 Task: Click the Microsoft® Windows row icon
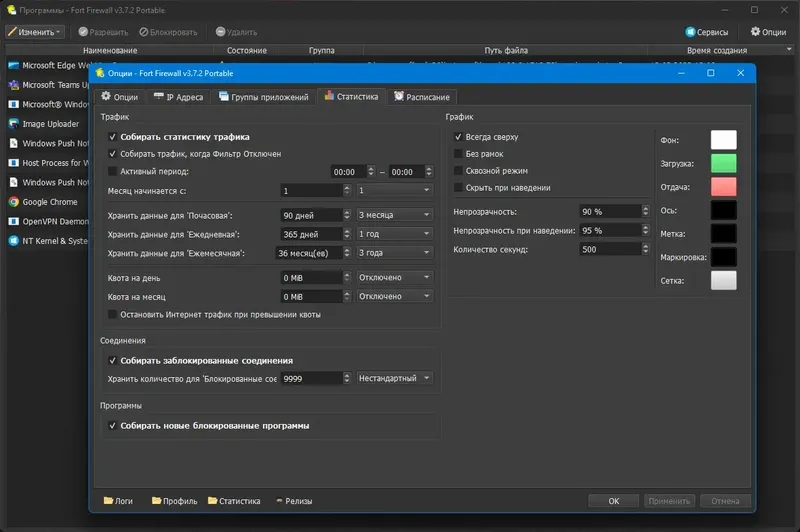[x=14, y=104]
